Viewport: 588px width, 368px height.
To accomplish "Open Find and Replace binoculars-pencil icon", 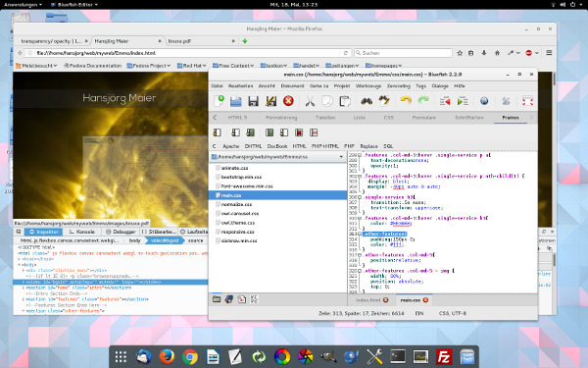I will click(384, 101).
